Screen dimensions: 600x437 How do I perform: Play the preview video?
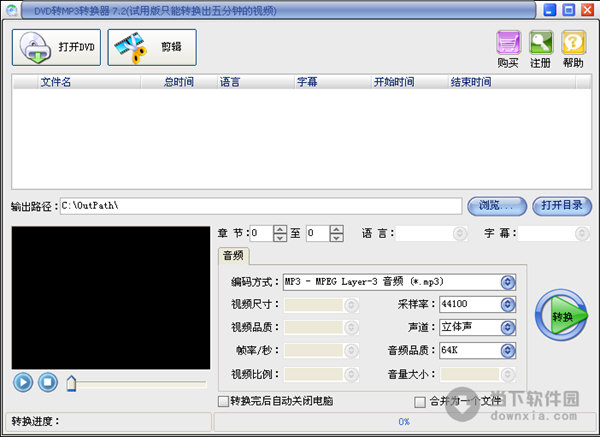click(x=23, y=382)
